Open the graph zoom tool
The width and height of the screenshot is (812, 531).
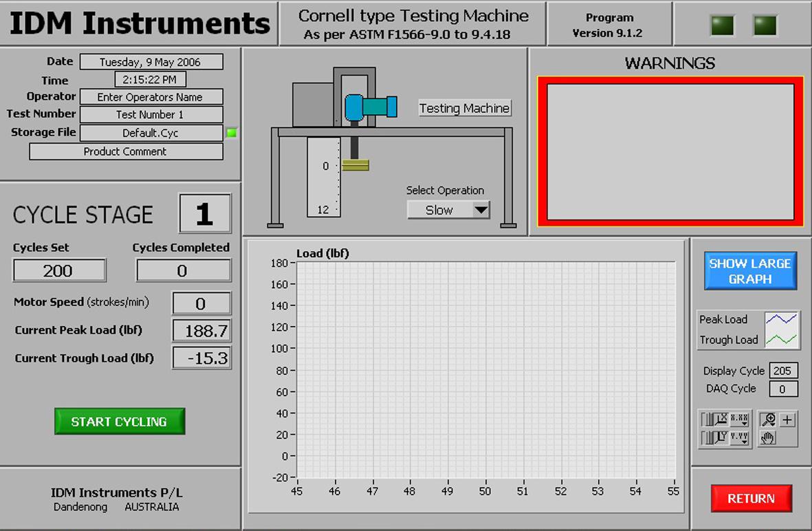click(769, 420)
